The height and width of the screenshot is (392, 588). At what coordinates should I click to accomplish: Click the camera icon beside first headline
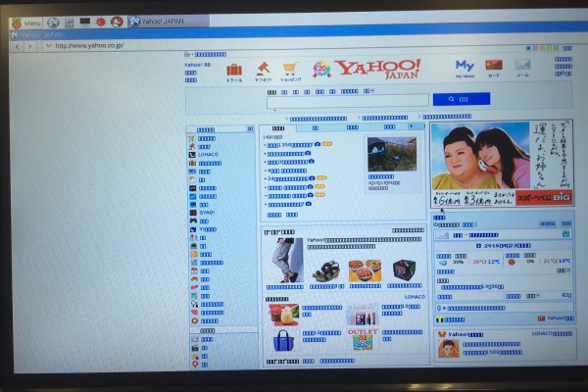[x=318, y=144]
